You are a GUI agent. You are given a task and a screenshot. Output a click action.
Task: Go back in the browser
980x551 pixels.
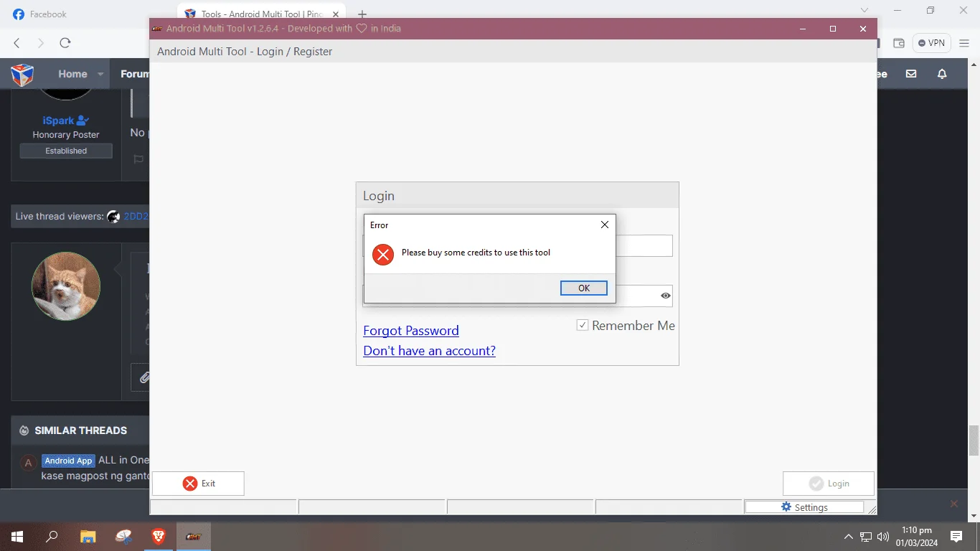pos(17,43)
